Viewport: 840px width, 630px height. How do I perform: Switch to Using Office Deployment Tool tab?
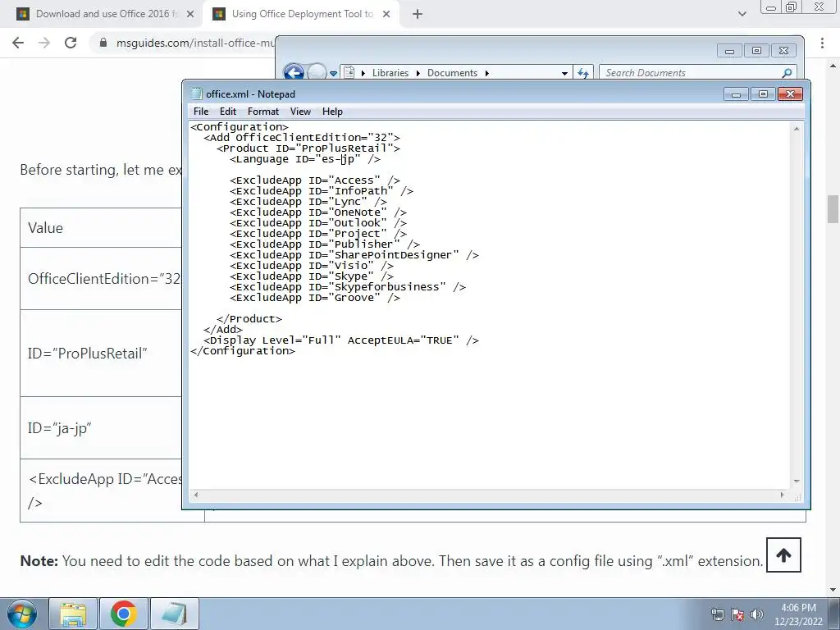pyautogui.click(x=301, y=14)
